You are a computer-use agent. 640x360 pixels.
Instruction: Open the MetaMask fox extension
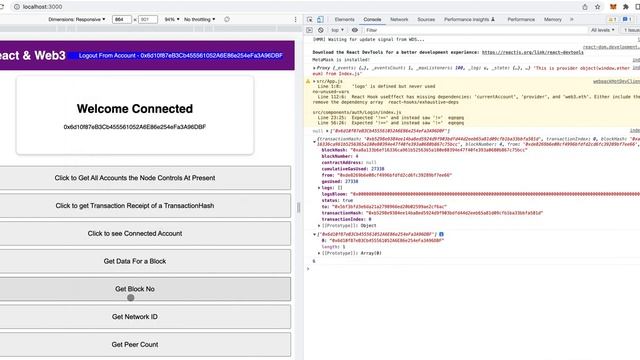pos(613,7)
